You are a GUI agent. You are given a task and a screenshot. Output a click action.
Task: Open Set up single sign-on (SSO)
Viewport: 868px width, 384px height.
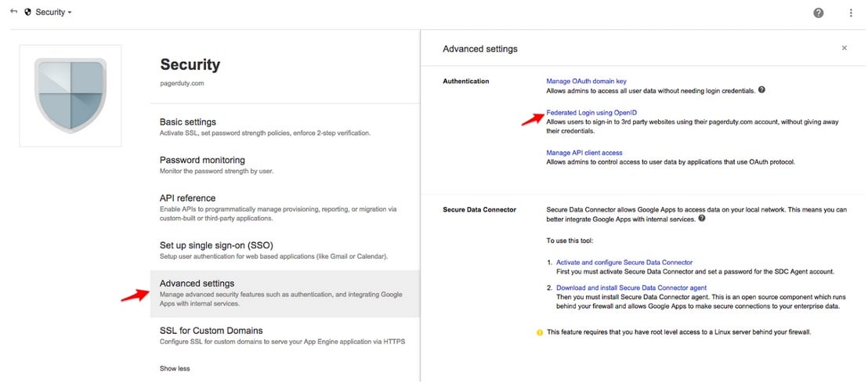(216, 245)
